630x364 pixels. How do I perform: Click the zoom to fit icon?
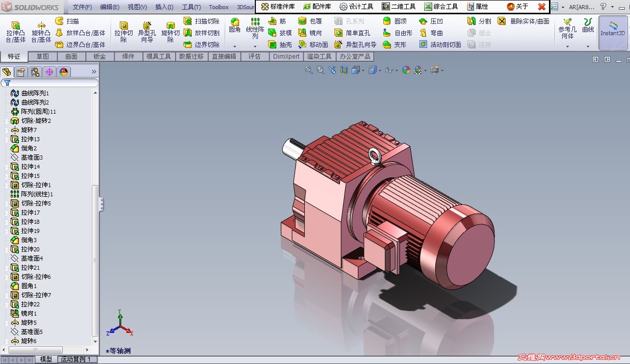click(309, 70)
